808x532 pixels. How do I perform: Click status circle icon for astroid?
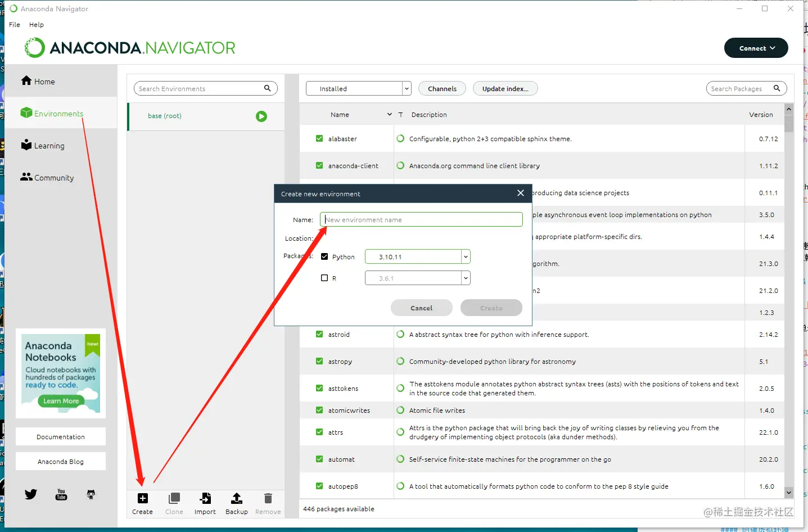pyautogui.click(x=400, y=334)
